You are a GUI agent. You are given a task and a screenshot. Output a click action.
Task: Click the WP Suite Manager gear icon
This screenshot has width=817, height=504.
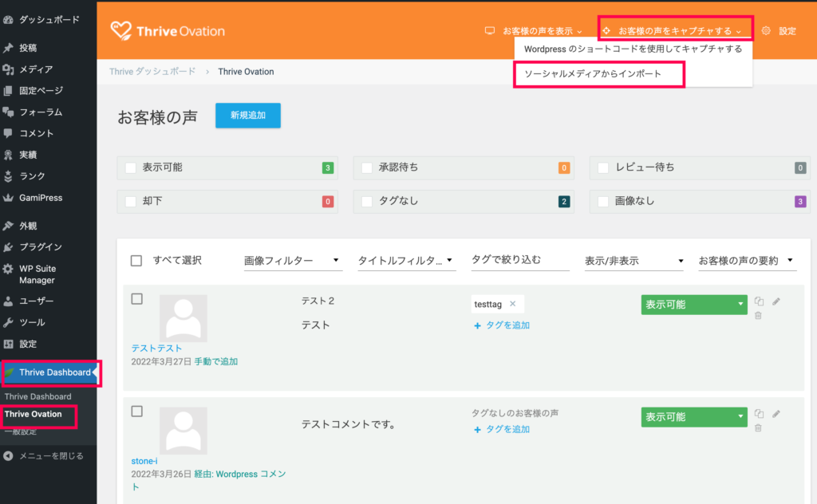pos(8,269)
